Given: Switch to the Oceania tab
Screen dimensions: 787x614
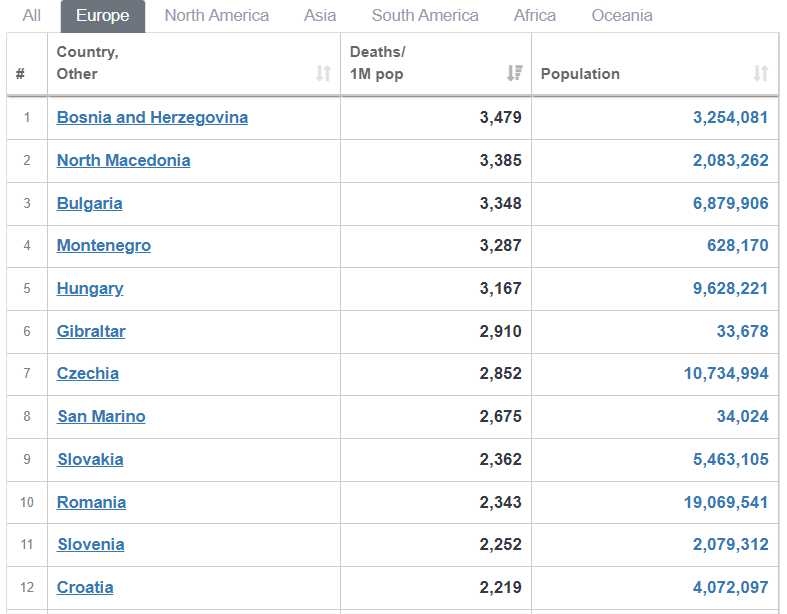Looking at the screenshot, I should (x=622, y=16).
